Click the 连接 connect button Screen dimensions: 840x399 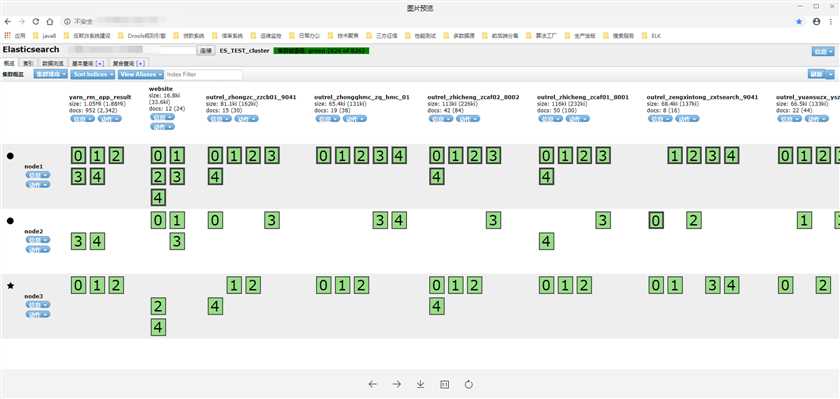206,51
